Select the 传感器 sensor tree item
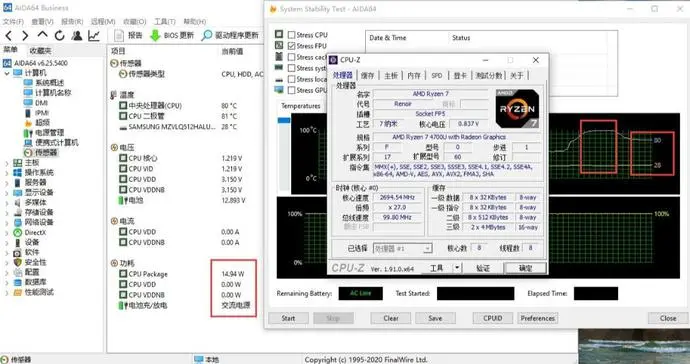Screen dimensions: 690x364 (40, 153)
